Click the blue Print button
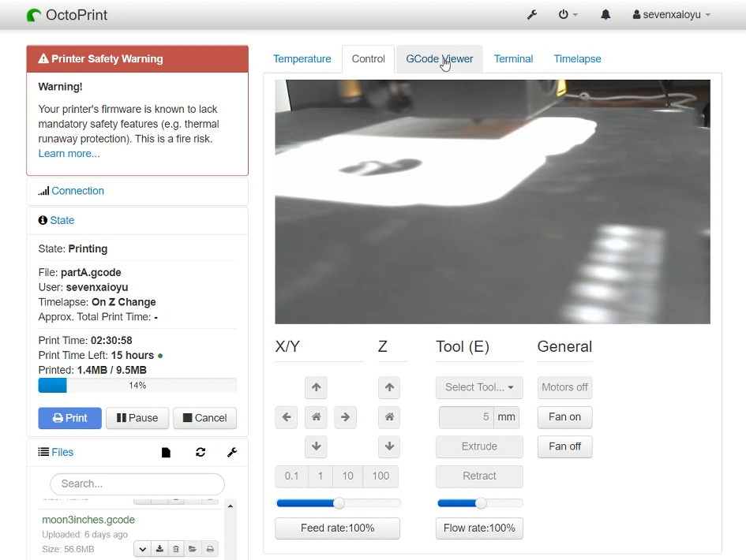Viewport: 746px width, 560px height. 70,418
